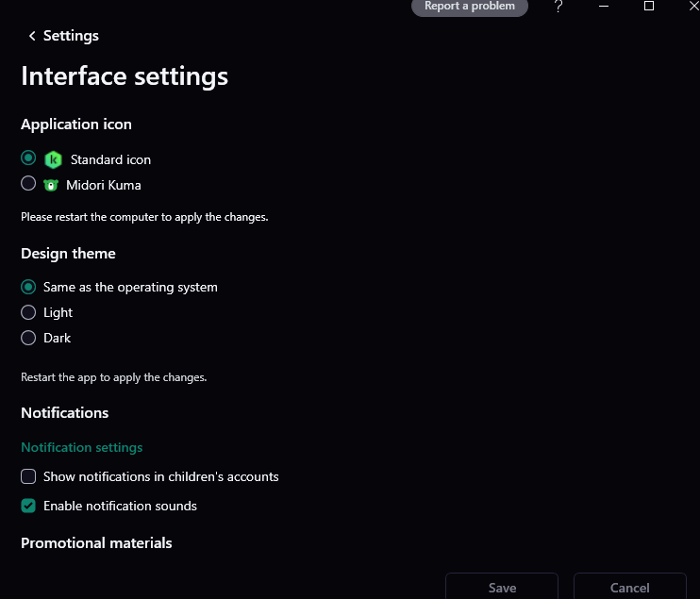This screenshot has height=599, width=700.
Task: Click the Save button
Action: tap(502, 587)
